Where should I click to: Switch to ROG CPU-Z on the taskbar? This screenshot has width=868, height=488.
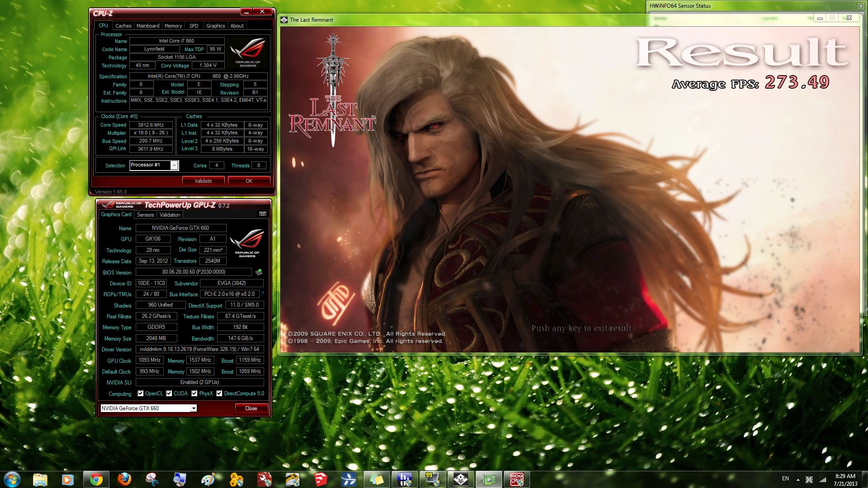tap(517, 479)
